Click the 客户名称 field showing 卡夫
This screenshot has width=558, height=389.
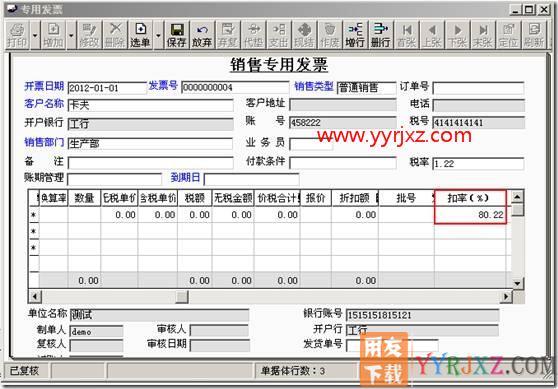click(151, 105)
